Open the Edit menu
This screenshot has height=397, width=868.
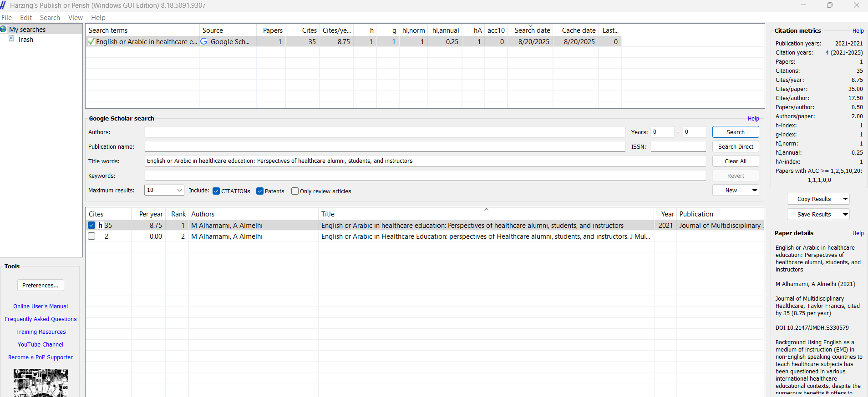click(x=26, y=18)
